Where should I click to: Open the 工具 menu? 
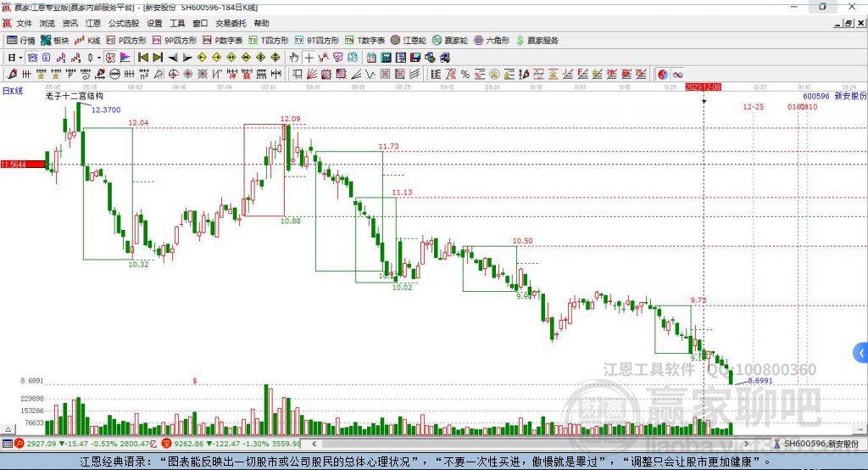pos(177,23)
